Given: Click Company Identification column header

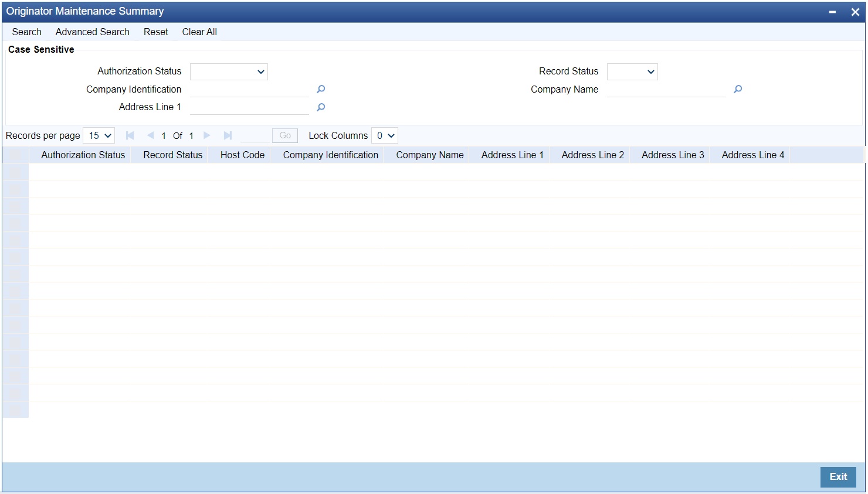Looking at the screenshot, I should point(331,155).
